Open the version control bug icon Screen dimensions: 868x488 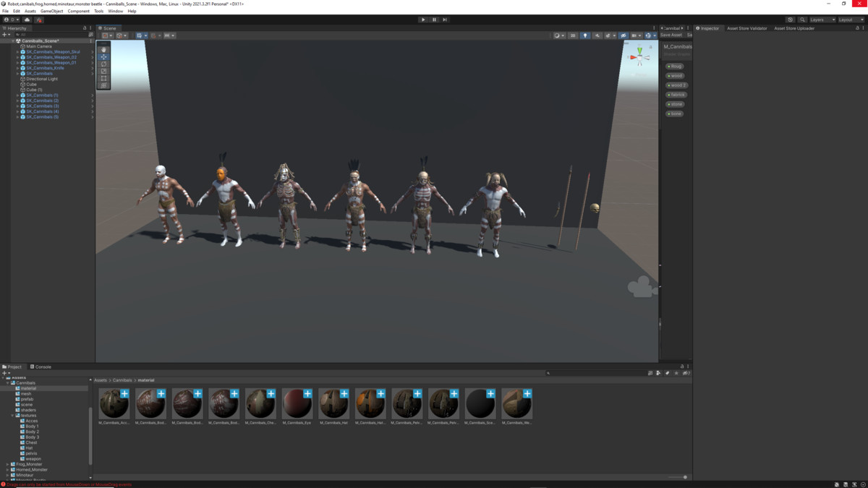coord(39,20)
